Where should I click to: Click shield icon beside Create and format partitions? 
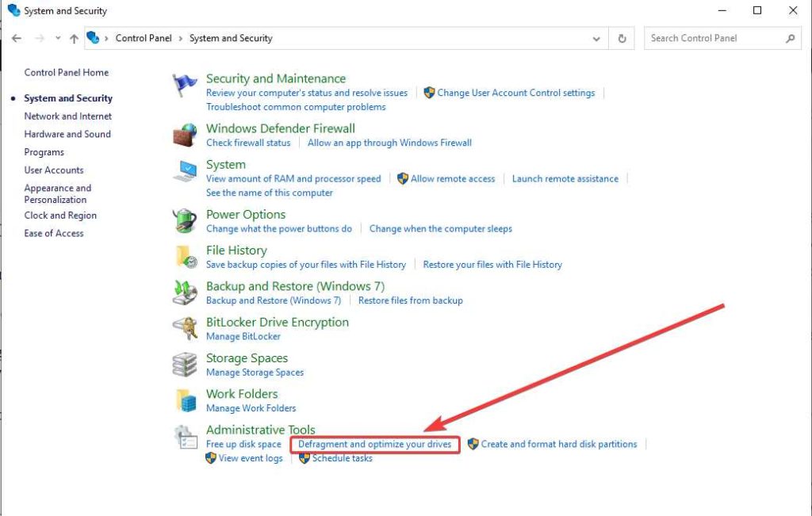(x=473, y=444)
